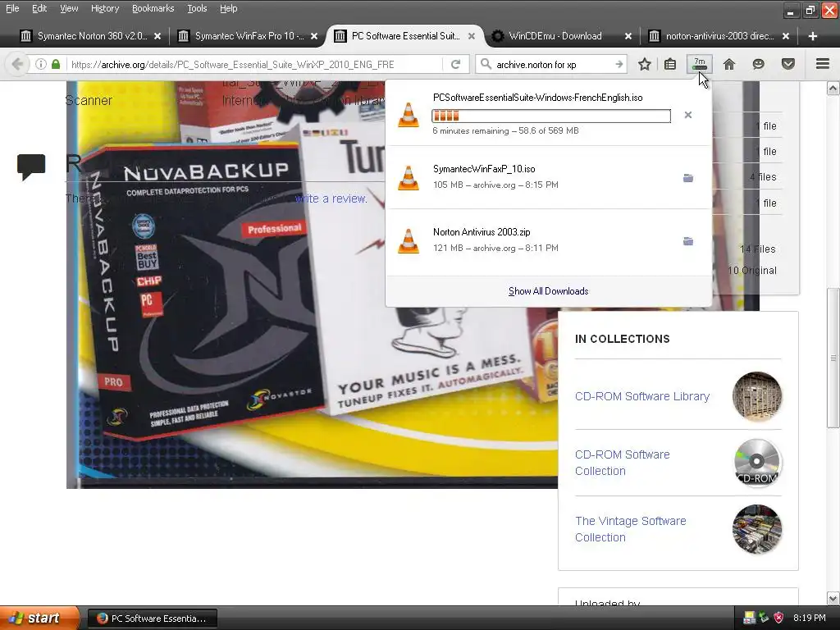
Task: Click the vertical scrollbar thumb
Action: point(833,358)
